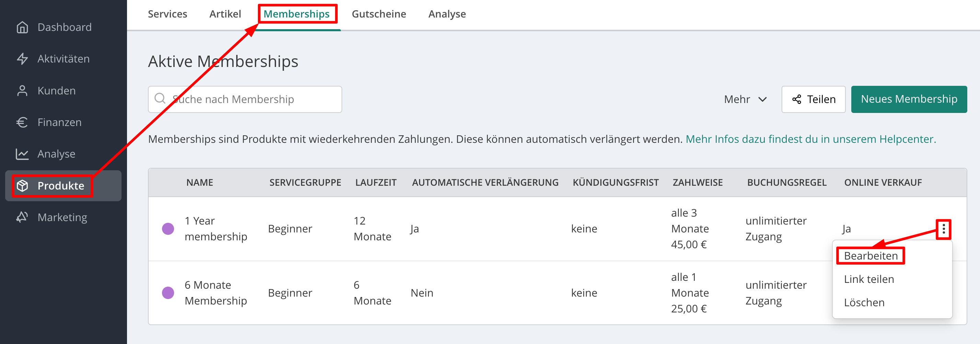Click the LAUFZEIT column header

click(376, 183)
